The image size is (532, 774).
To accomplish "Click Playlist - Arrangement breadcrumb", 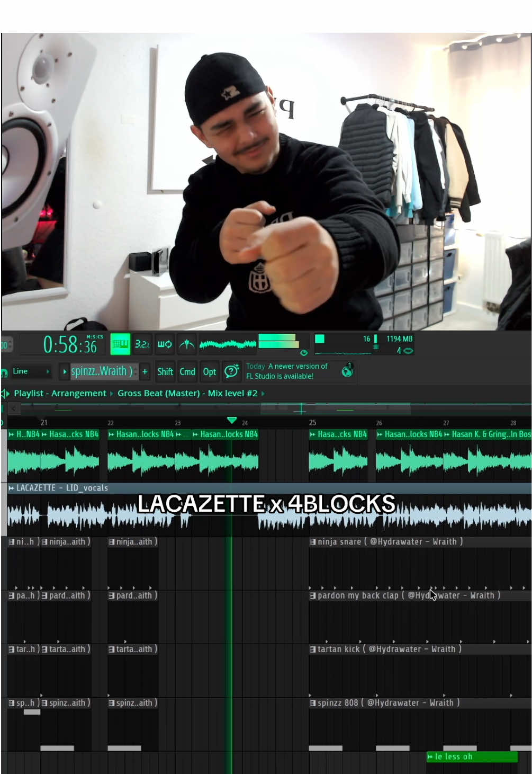I will 60,393.
